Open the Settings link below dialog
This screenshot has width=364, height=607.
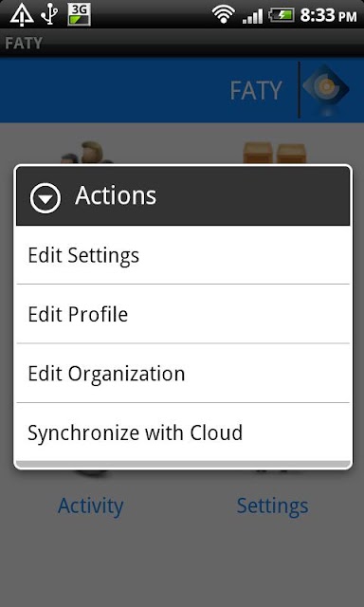tap(272, 506)
